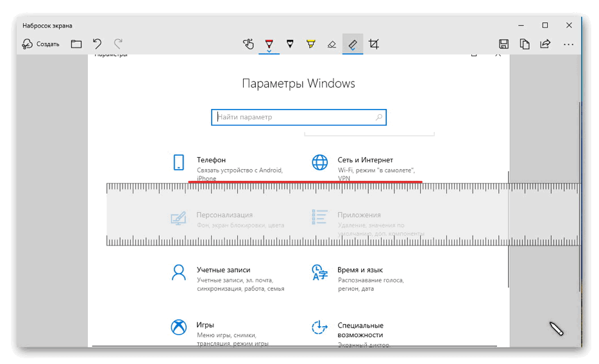Open Игры settings category
The height and width of the screenshot is (364, 599).
221,333
